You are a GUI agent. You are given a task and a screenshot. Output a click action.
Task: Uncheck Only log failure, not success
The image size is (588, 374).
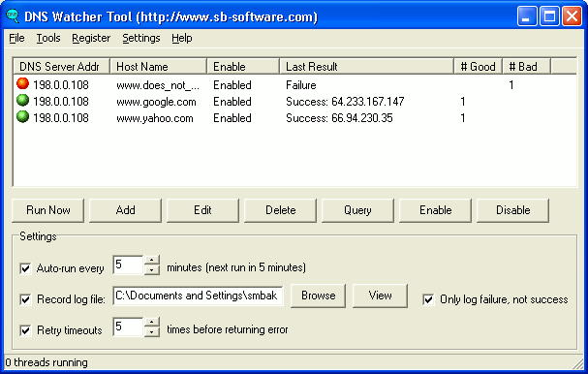tap(428, 299)
